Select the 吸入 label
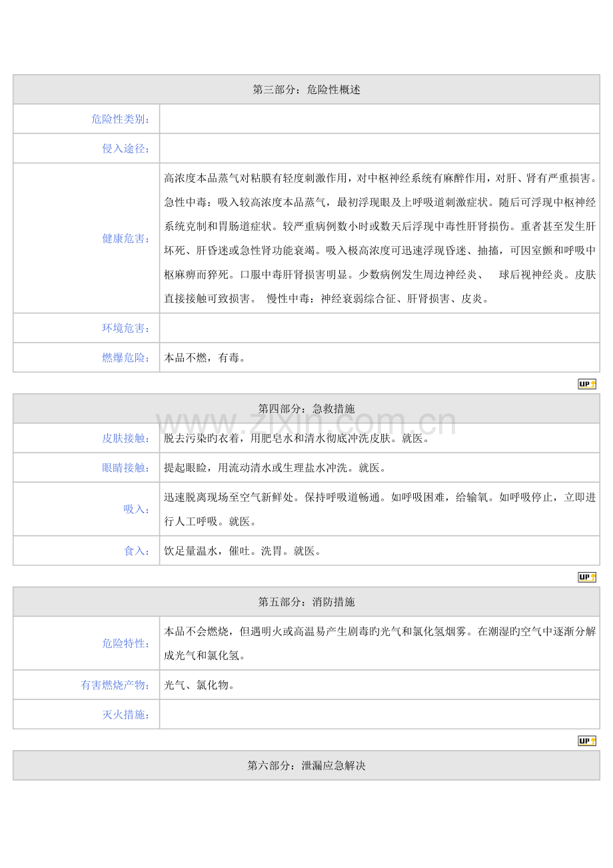613x868 pixels. (137, 509)
